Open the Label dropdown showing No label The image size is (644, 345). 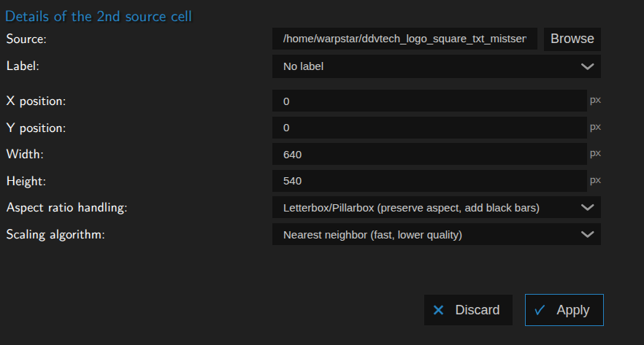click(x=436, y=66)
